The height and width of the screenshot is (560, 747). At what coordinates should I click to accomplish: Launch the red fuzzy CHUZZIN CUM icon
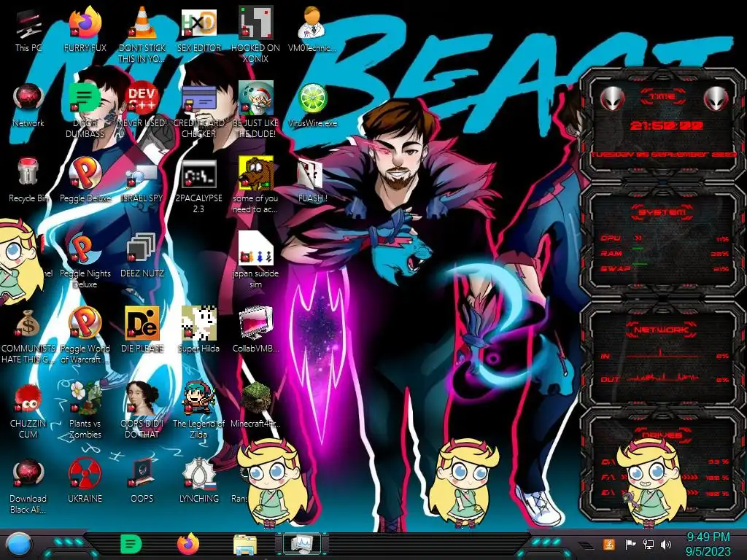(x=28, y=411)
